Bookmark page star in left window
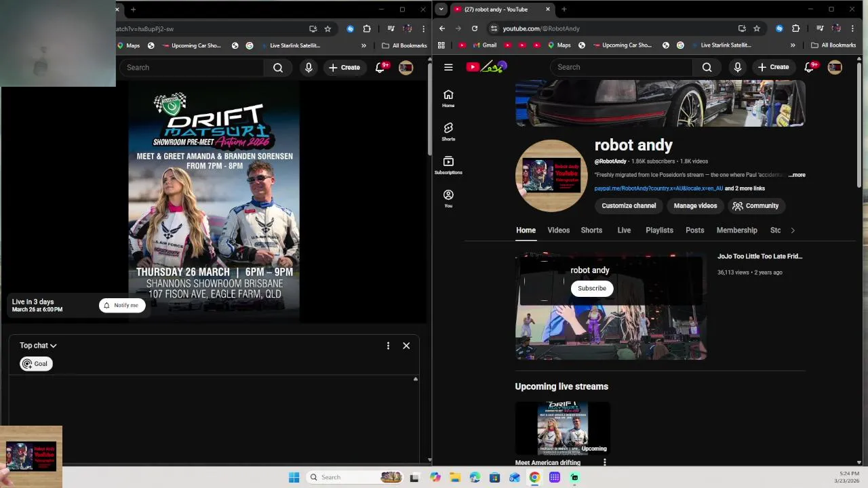868x488 pixels. pos(328,28)
